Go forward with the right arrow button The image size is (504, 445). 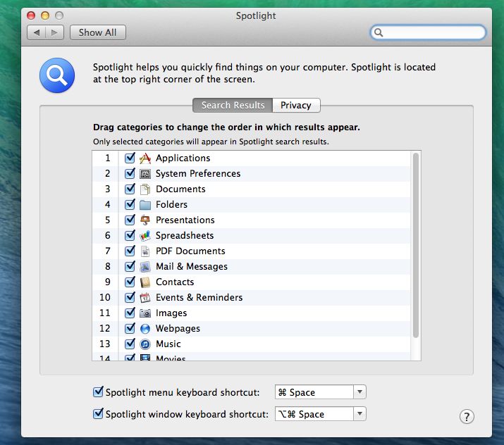(55, 32)
